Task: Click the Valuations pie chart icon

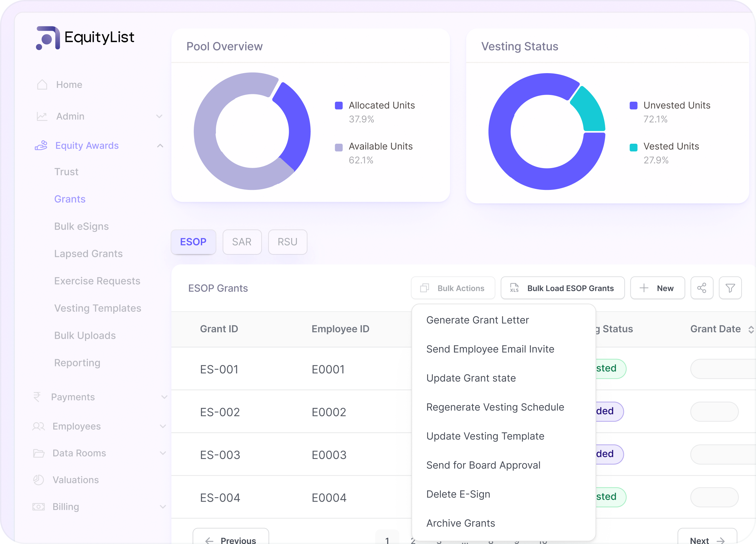Action: click(39, 480)
